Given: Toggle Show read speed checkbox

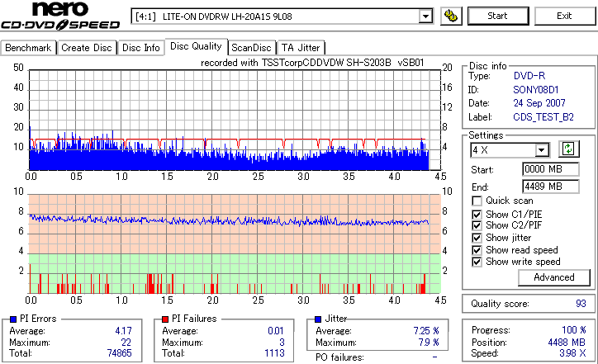Looking at the screenshot, I should 477,250.
